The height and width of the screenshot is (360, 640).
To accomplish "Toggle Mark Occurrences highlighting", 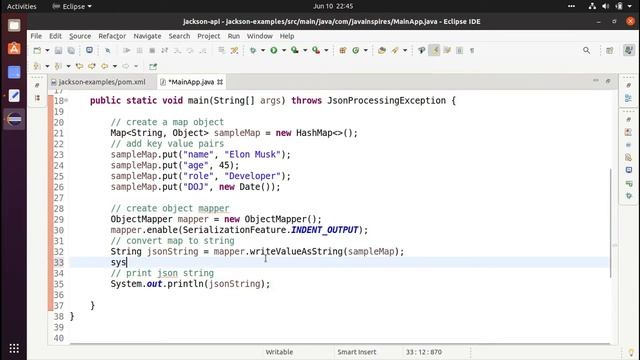I will [434, 50].
